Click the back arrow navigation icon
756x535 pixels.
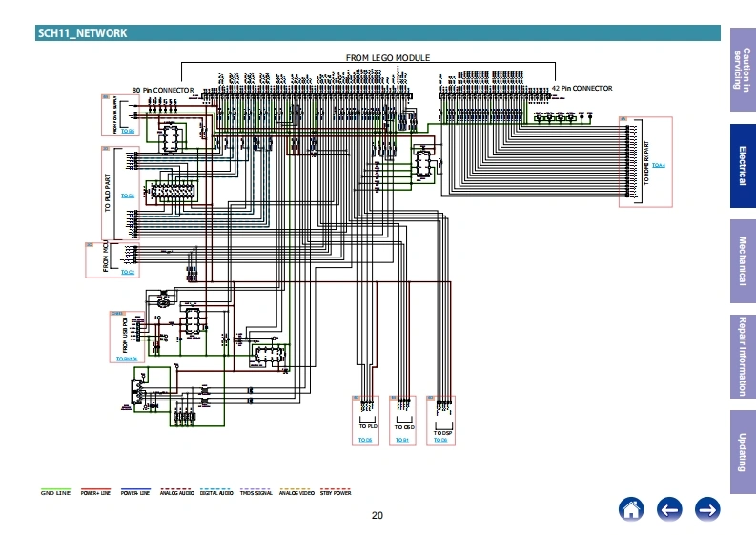pos(669,509)
